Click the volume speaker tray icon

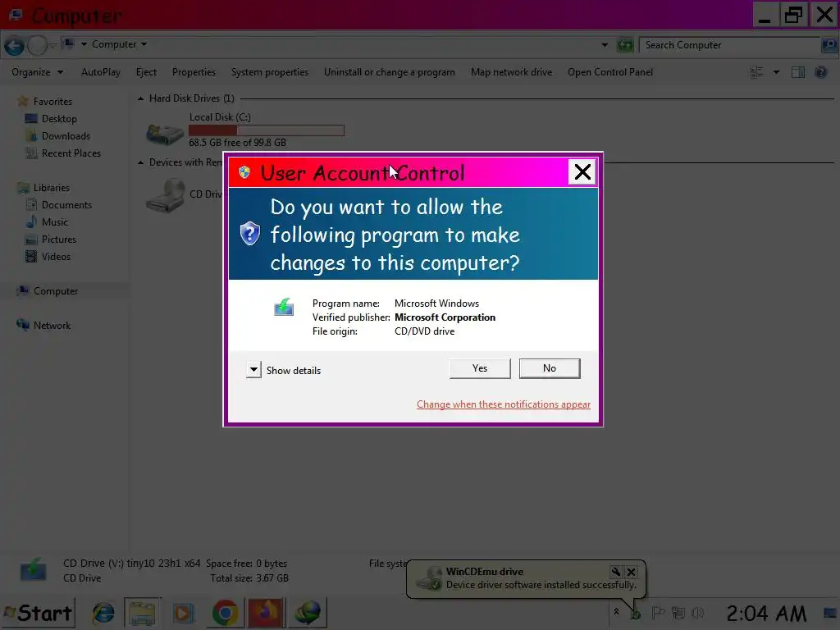697,612
